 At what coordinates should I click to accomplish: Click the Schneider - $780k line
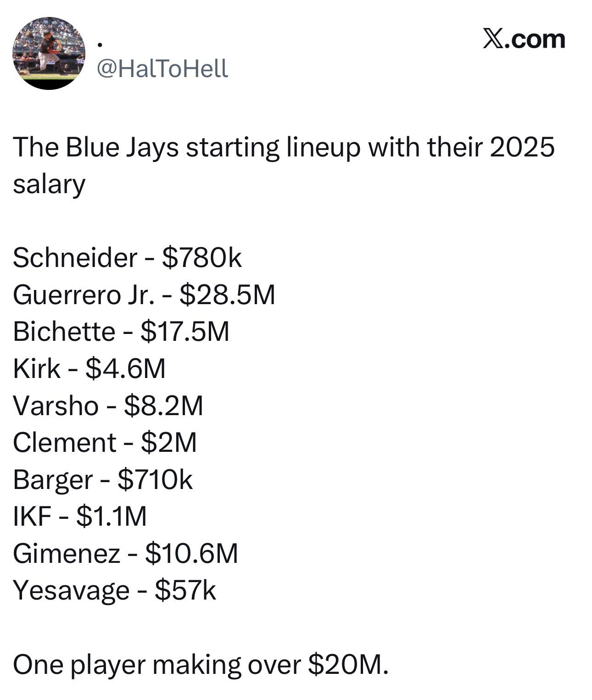tap(127, 257)
